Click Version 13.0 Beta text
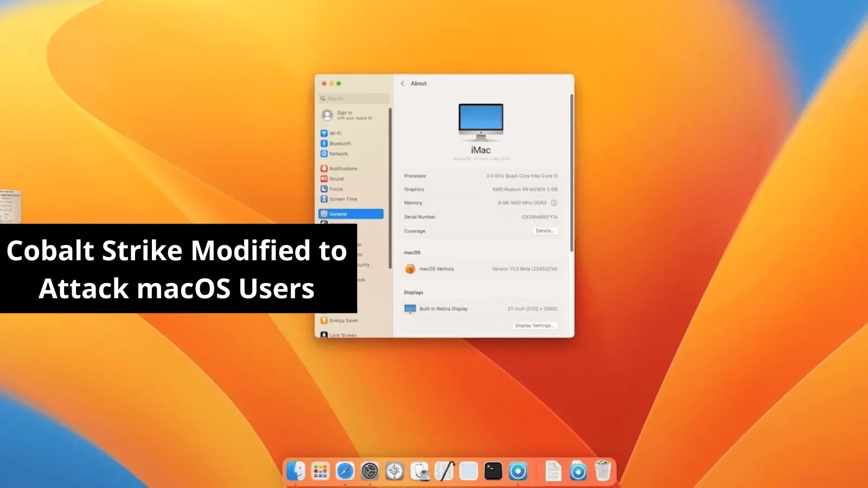The height and width of the screenshot is (488, 868). pyautogui.click(x=525, y=269)
